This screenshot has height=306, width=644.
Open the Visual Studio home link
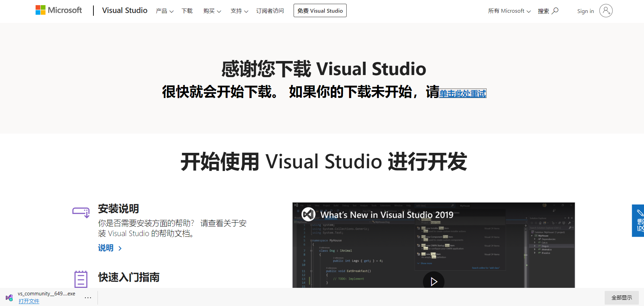click(x=125, y=10)
